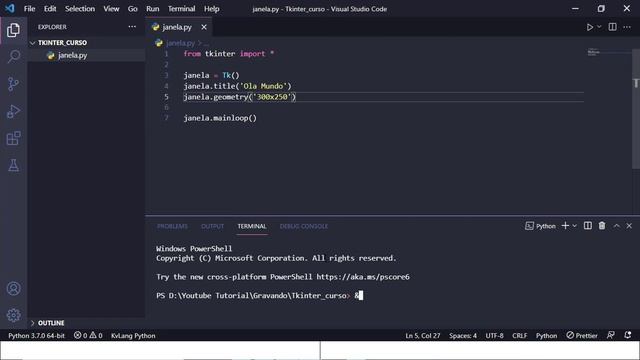This screenshot has width=640, height=360.
Task: Click the terminal prompt input line
Action: point(260,296)
